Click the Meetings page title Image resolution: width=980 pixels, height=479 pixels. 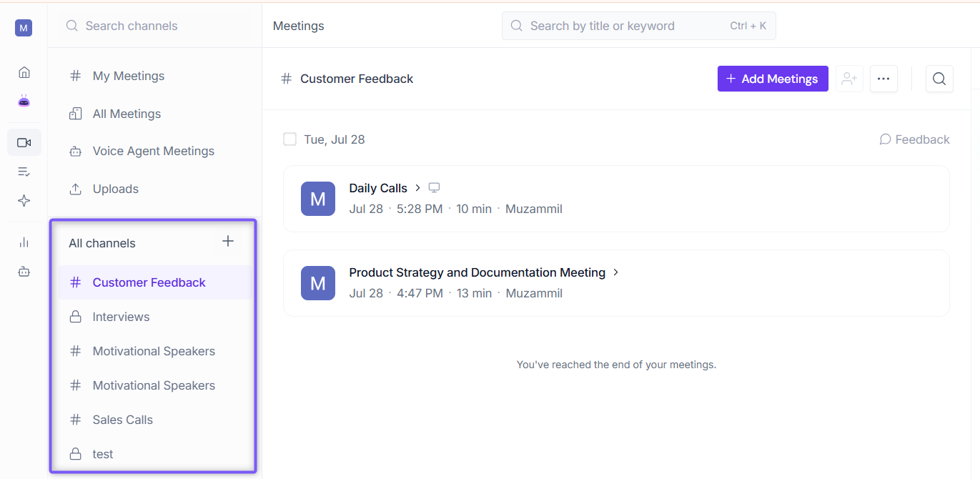click(298, 26)
